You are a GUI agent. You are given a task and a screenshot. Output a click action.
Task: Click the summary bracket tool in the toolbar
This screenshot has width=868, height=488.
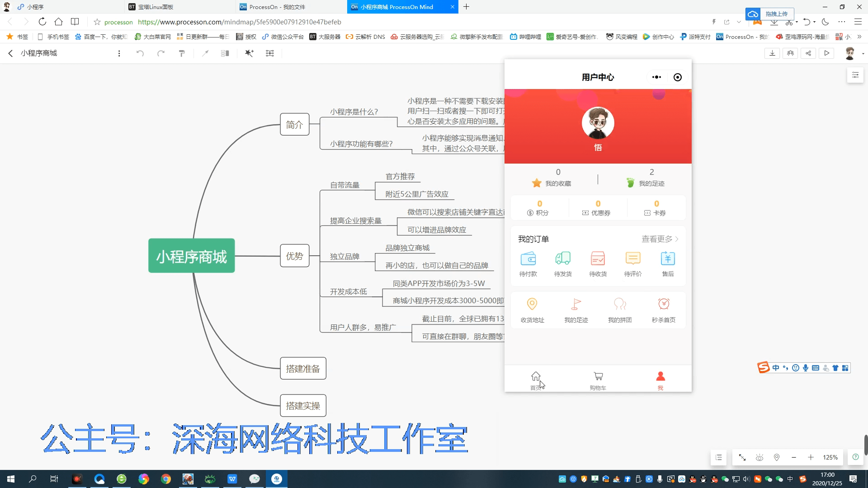click(x=225, y=53)
